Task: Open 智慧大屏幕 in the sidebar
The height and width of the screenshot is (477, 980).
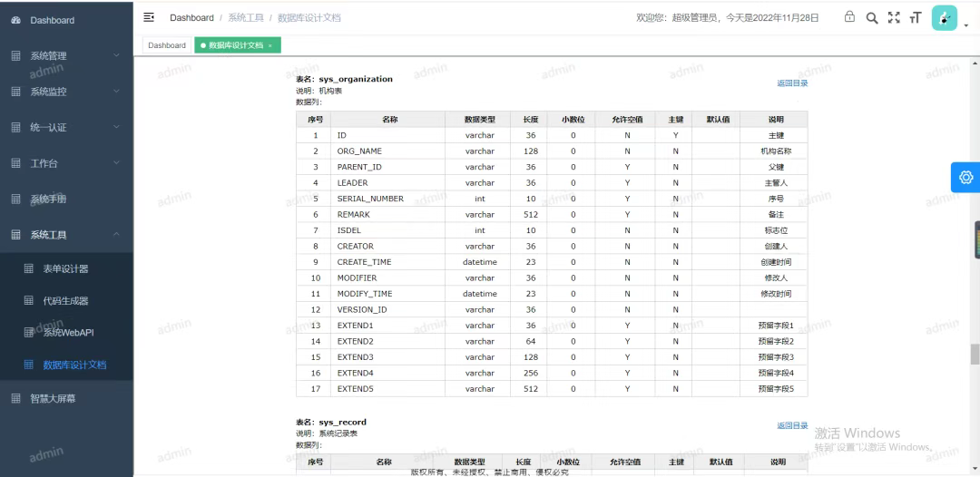Action: (66, 398)
